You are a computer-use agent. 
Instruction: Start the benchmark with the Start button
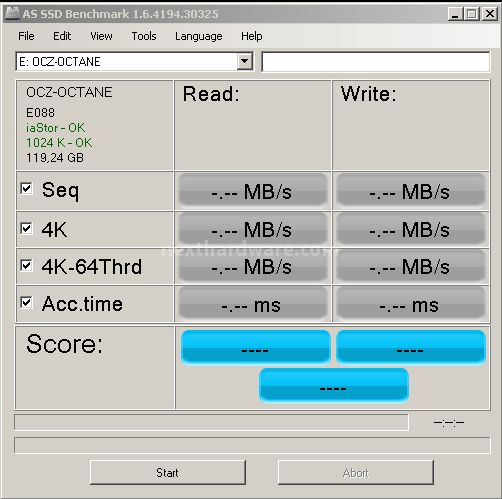coord(168,472)
